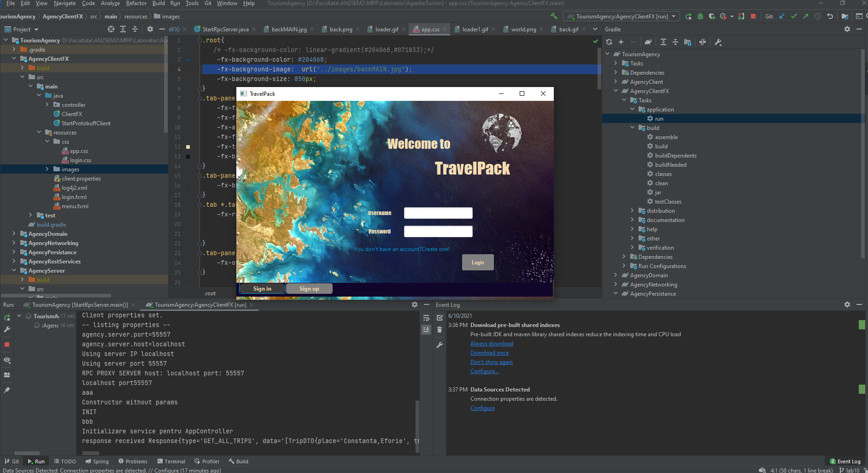Expand the distribution group under AgencyClientFX tasks
This screenshot has height=473, width=868.
(x=632, y=210)
